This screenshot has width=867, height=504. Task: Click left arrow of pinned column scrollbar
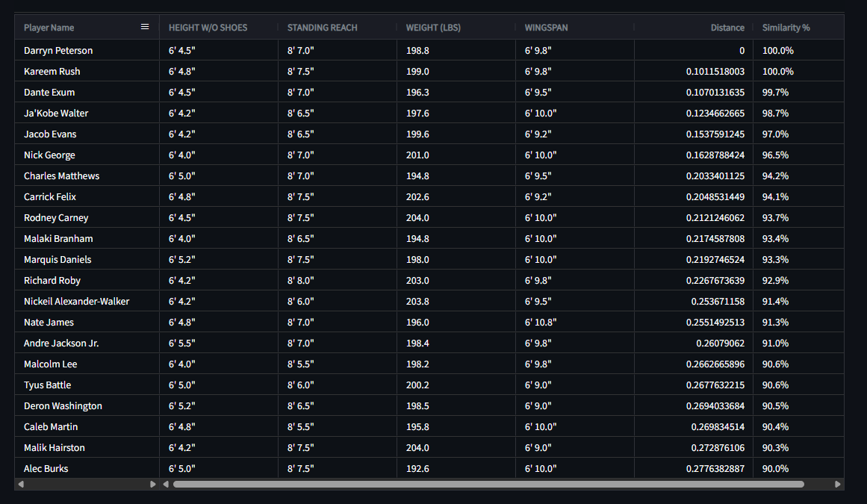21,484
